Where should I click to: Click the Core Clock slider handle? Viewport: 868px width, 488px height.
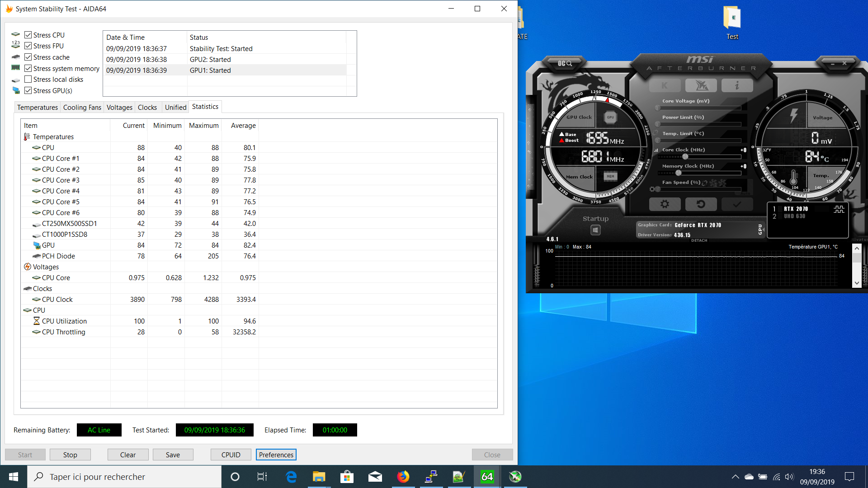point(685,157)
